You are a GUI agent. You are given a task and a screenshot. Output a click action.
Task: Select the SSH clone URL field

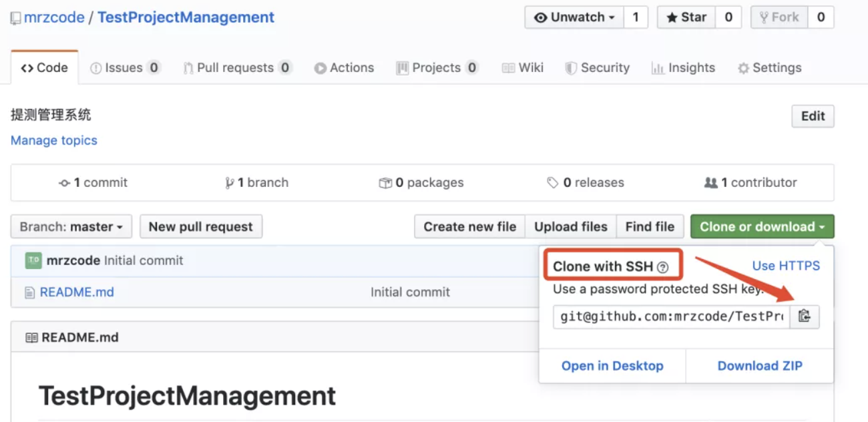(x=671, y=316)
